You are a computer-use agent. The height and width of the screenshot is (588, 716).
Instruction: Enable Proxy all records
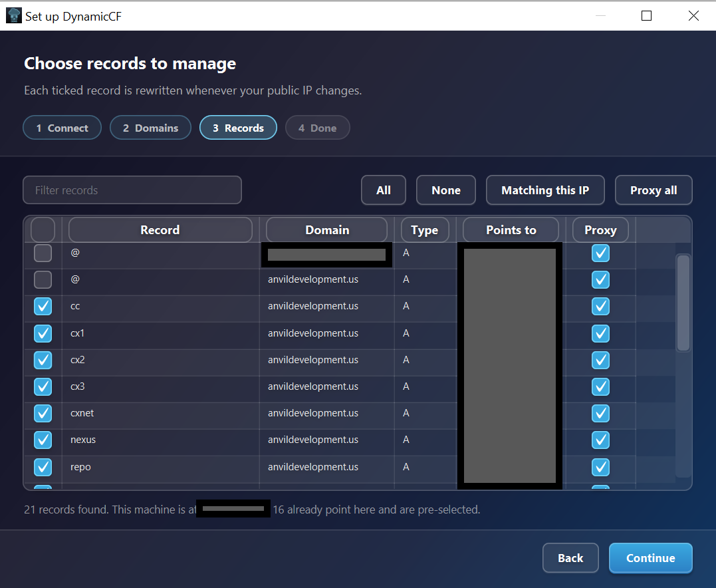pos(654,190)
